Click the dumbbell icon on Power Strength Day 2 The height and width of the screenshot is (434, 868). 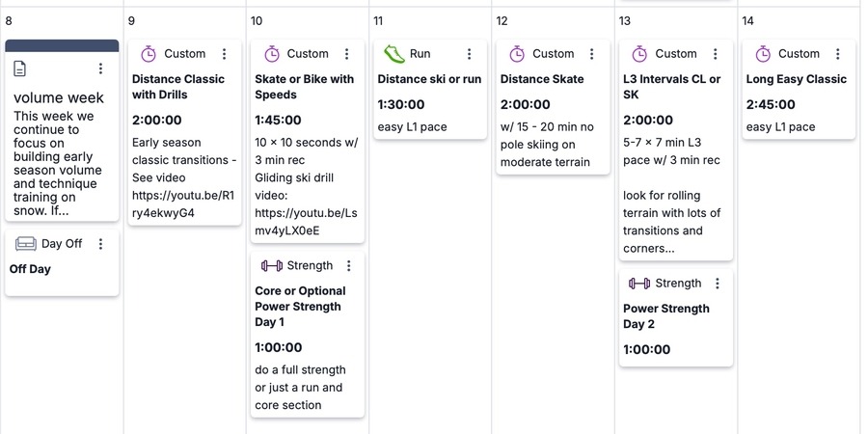tap(638, 284)
